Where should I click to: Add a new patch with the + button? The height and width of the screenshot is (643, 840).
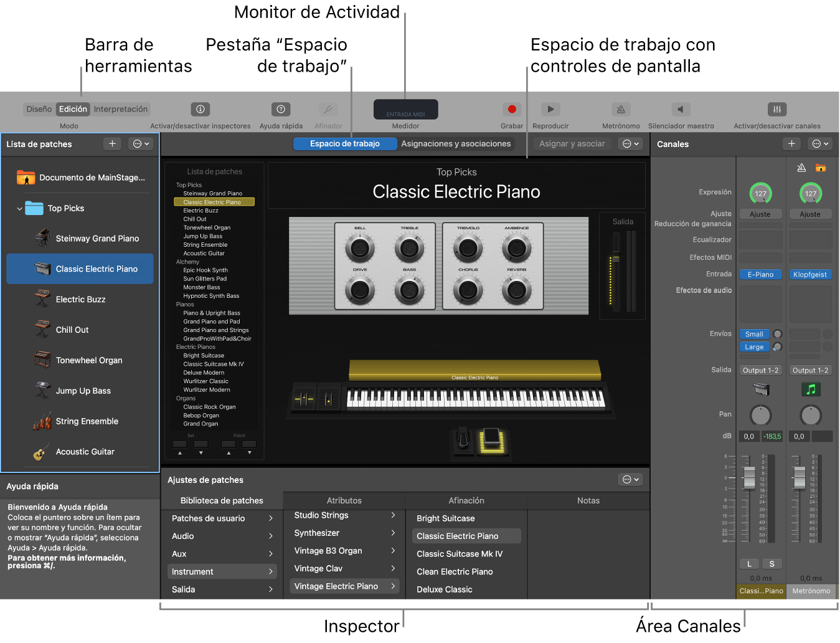pyautogui.click(x=112, y=143)
